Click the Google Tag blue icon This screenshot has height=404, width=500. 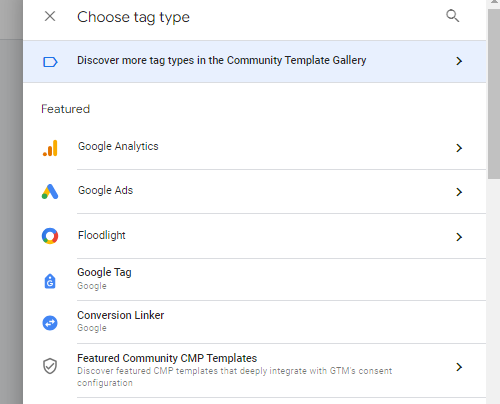(x=50, y=281)
